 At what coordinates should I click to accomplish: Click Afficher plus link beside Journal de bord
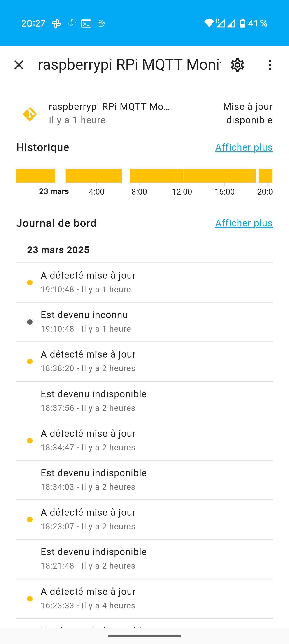point(244,223)
